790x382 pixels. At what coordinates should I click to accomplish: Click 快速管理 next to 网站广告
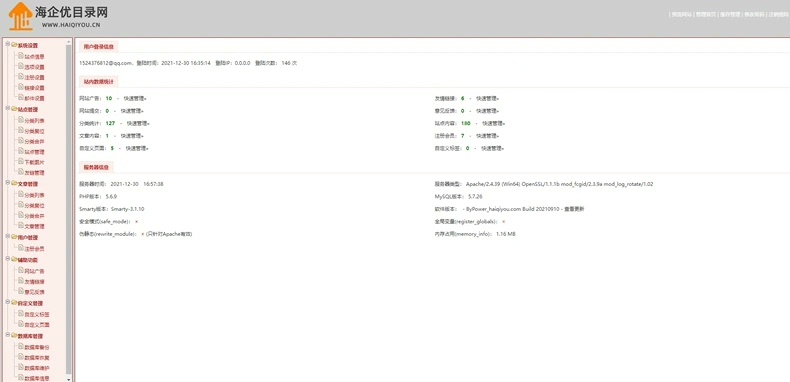135,98
